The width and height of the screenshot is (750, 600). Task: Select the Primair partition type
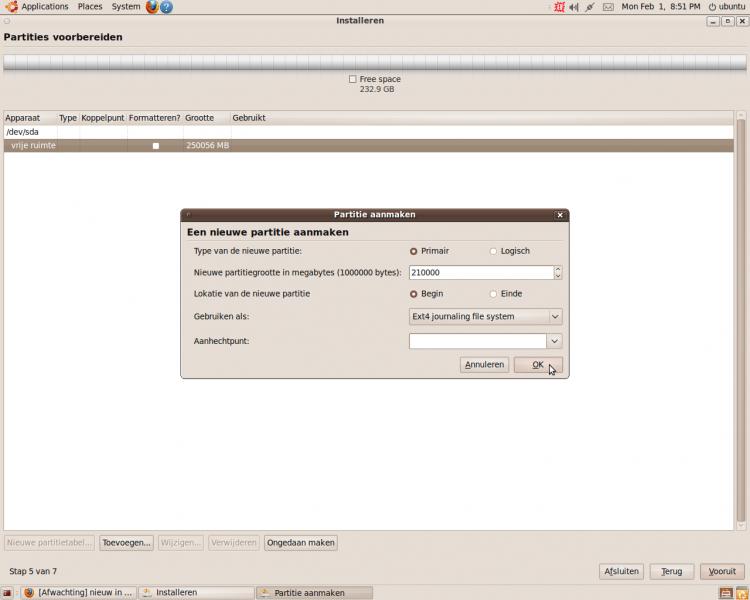click(x=414, y=251)
